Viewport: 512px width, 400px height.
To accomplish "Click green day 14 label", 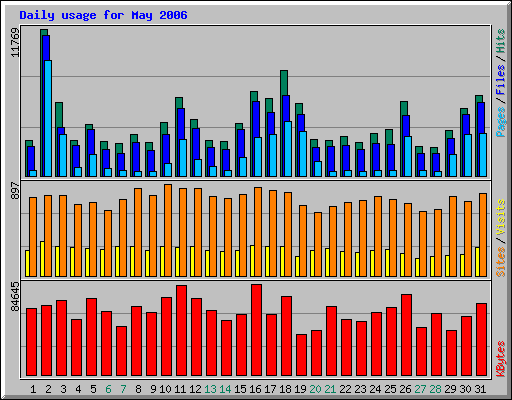I will point(225,389).
